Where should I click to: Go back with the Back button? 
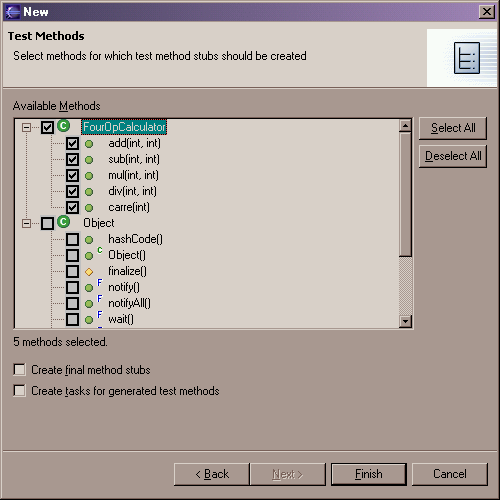click(x=212, y=474)
